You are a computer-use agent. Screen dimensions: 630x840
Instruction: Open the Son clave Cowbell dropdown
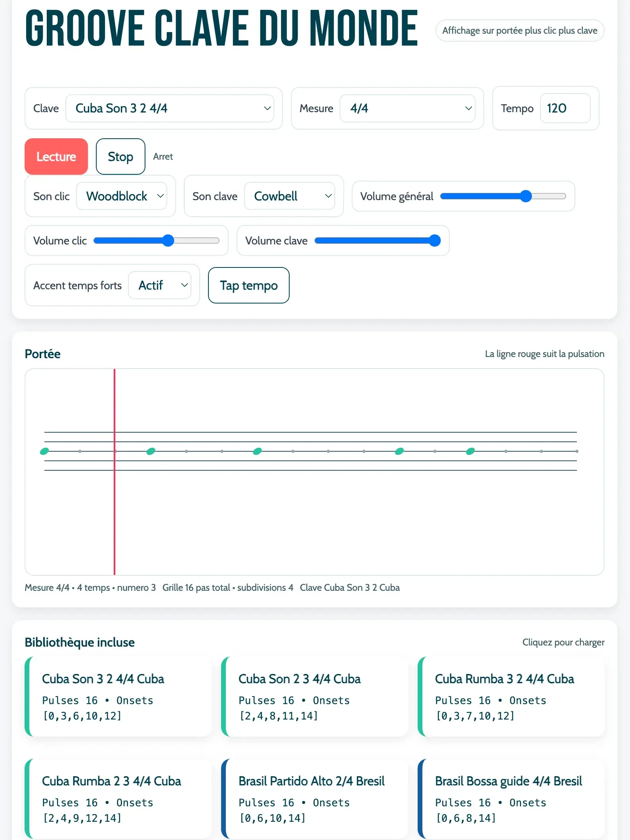290,196
